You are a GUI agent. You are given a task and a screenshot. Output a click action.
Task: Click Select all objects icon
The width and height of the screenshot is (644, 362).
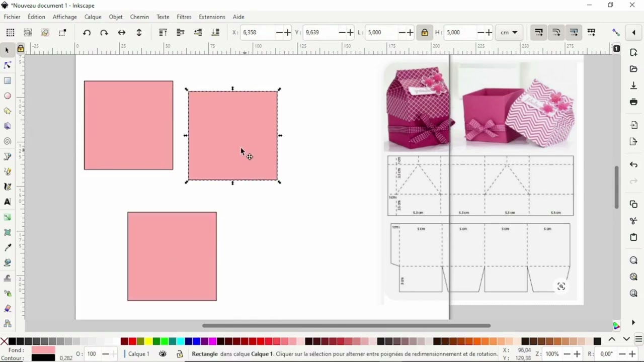[x=10, y=32]
